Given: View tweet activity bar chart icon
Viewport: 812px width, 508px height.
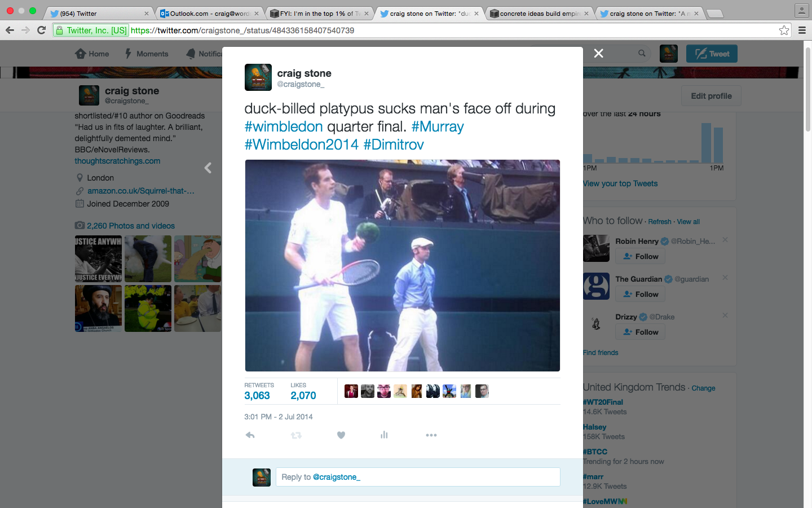Looking at the screenshot, I should coord(384,435).
